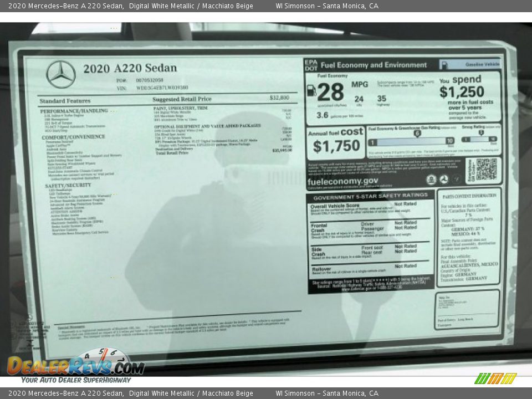Click the Mercedes-Benz star logo
This screenshot has height=399, width=532.
coord(60,74)
